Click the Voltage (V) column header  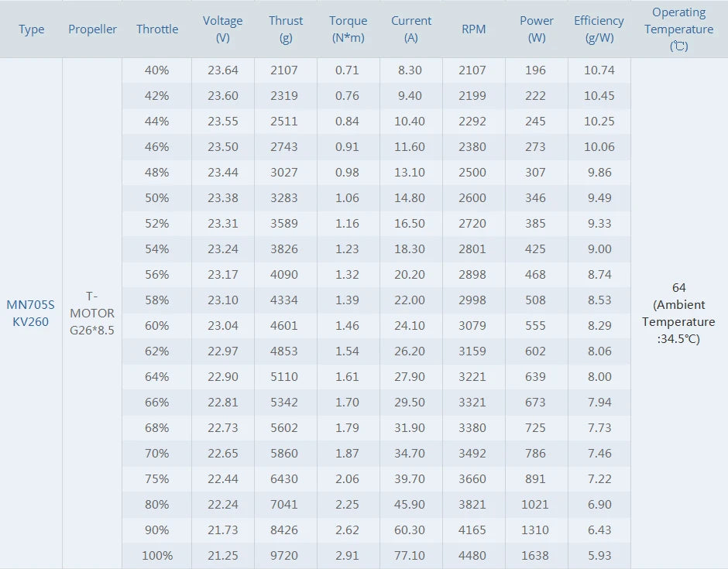[223, 29]
